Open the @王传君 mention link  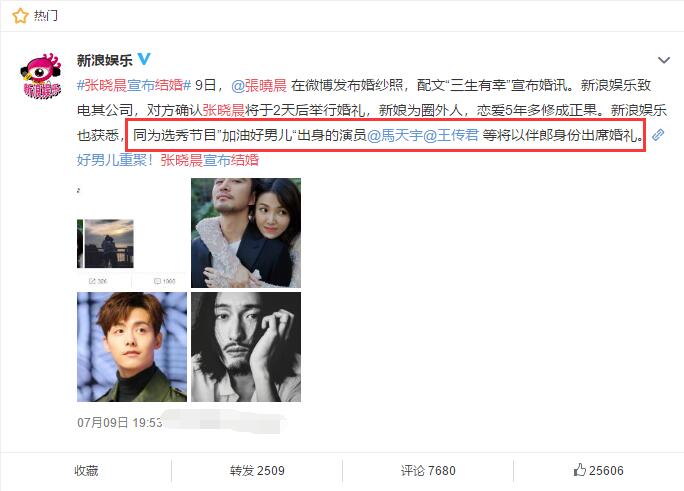451,136
